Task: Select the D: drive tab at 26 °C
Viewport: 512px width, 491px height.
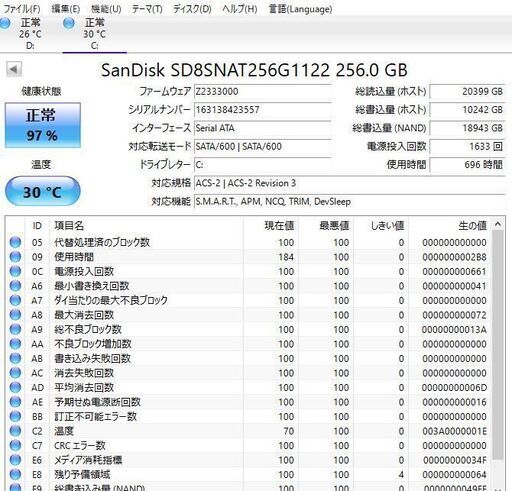Action: [x=30, y=34]
